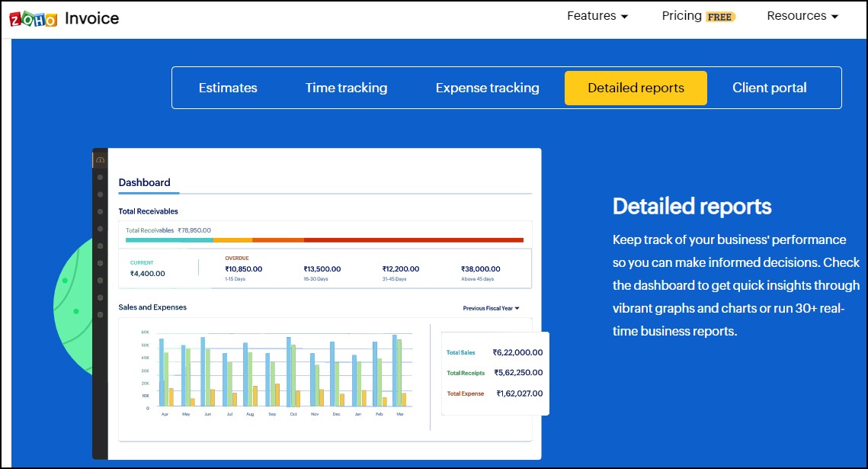
Task: Click the Total Receivables section heading
Action: tap(149, 211)
